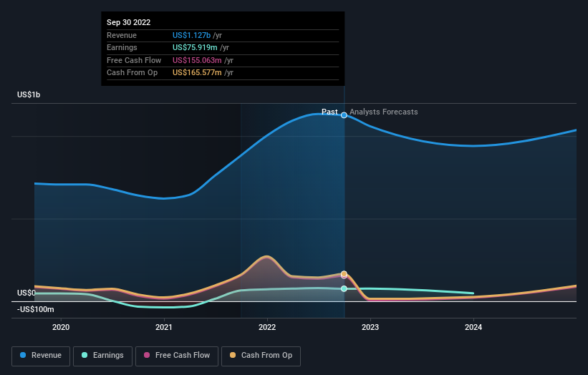
Task: Click the Past label on the chart
Action: click(x=329, y=112)
